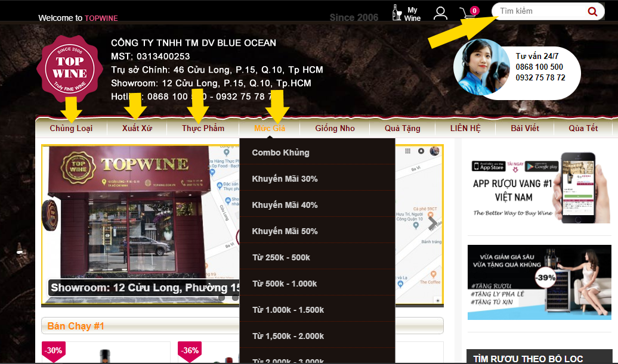The image size is (618, 364).
Task: Open the Bài Viết menu item
Action: (524, 128)
